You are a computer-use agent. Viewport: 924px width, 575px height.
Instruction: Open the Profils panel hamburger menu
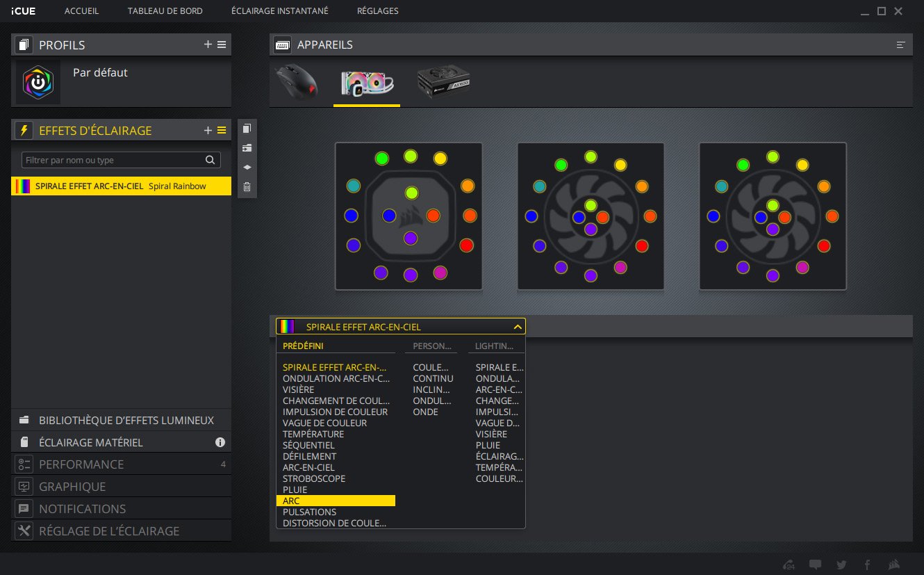[222, 44]
